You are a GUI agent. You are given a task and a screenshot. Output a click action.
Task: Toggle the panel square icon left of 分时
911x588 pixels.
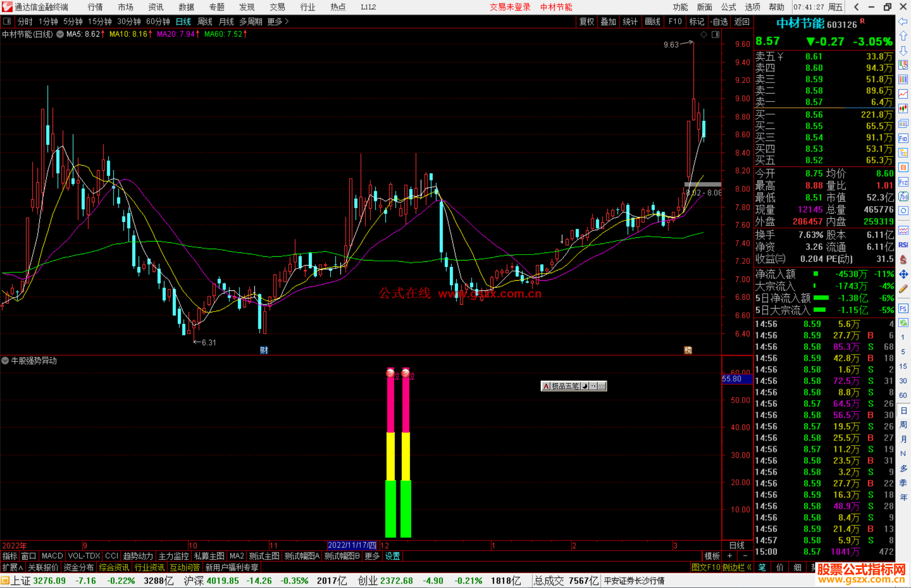pos(7,21)
